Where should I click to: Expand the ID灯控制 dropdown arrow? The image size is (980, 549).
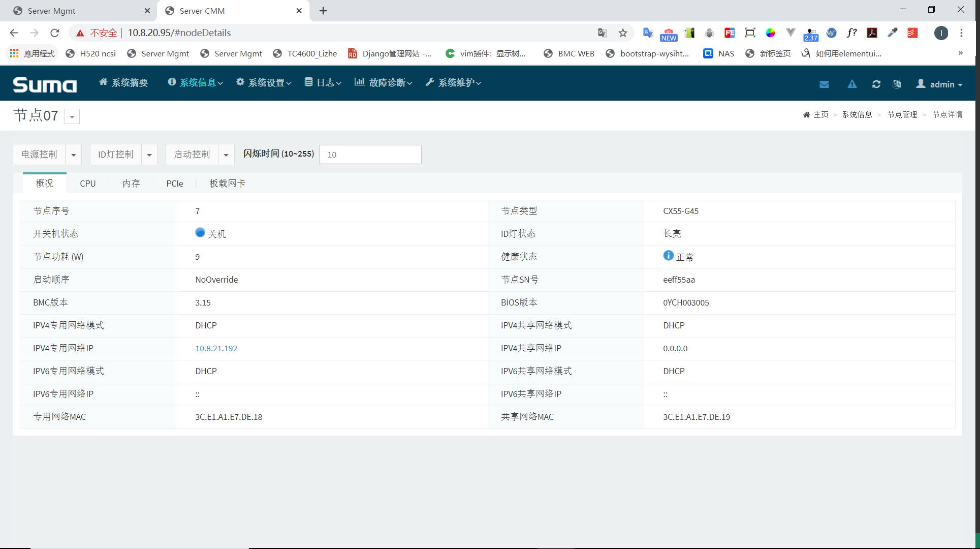149,155
